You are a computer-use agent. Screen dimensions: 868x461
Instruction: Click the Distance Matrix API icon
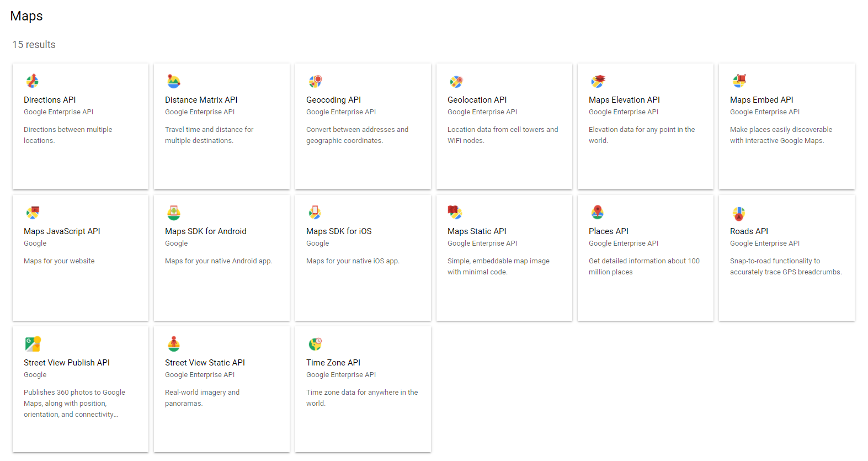click(174, 81)
